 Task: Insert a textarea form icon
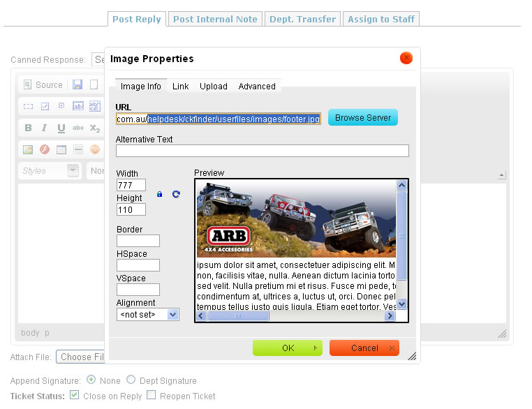coord(95,106)
